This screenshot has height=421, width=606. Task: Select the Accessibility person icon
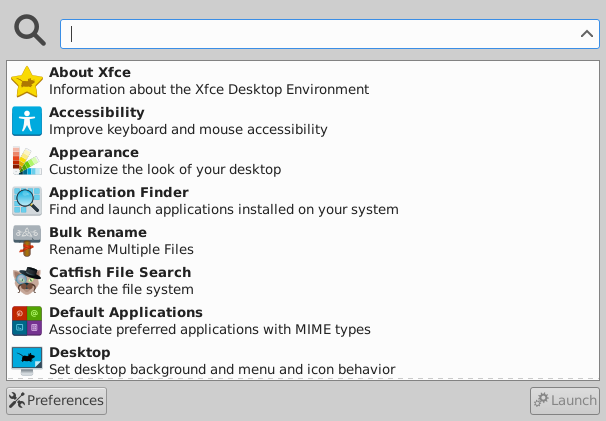pos(27,121)
